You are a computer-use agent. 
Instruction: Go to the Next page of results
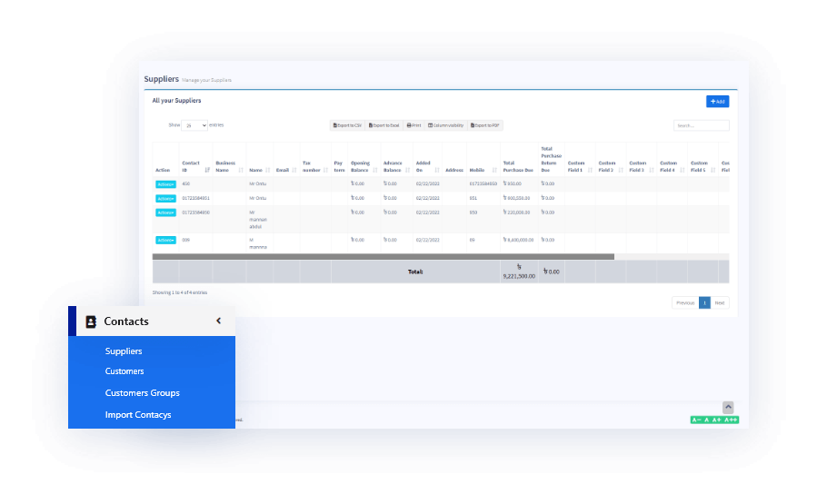point(720,302)
